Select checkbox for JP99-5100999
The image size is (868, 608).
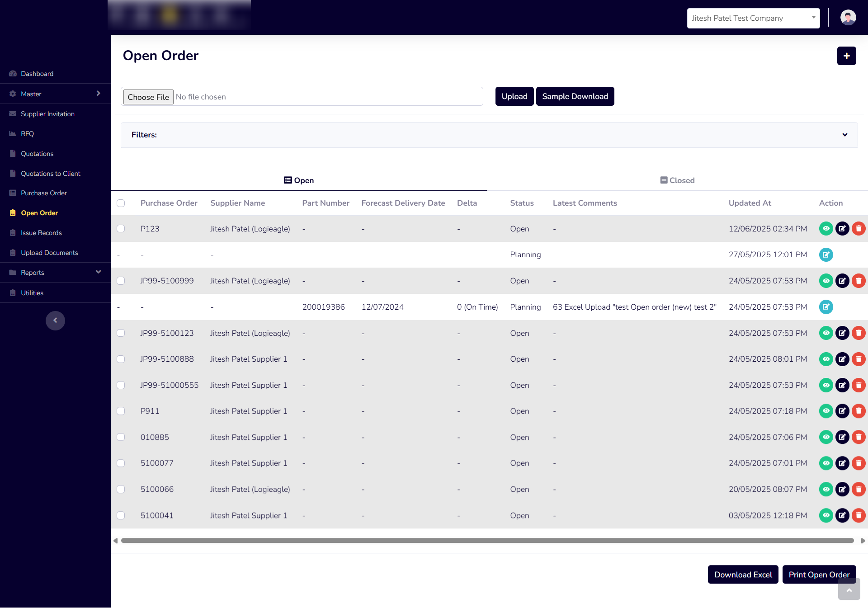(121, 281)
